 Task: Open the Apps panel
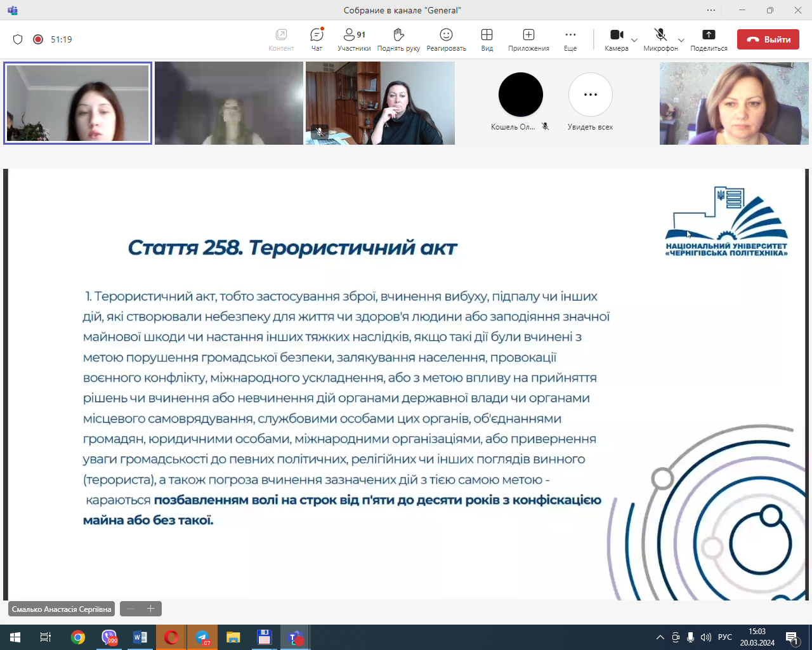click(x=528, y=39)
